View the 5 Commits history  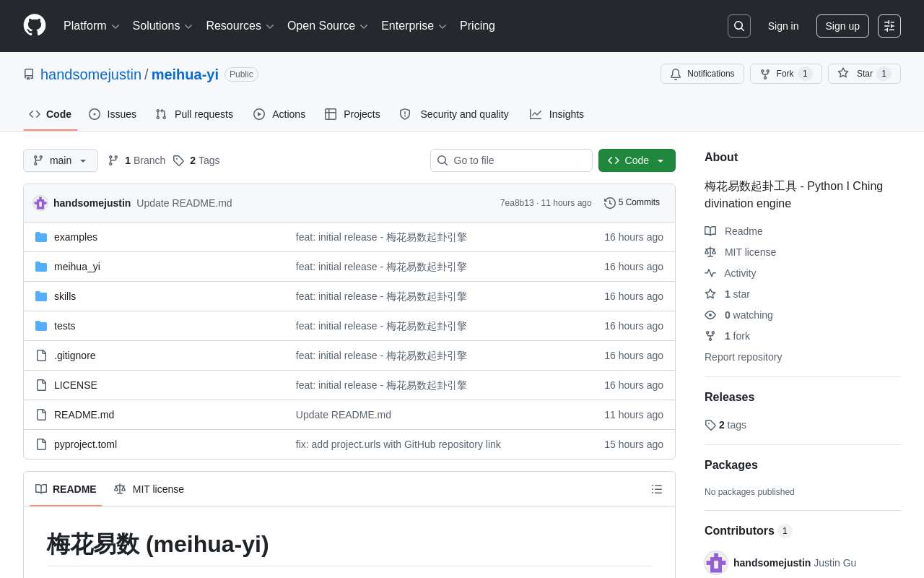632,203
